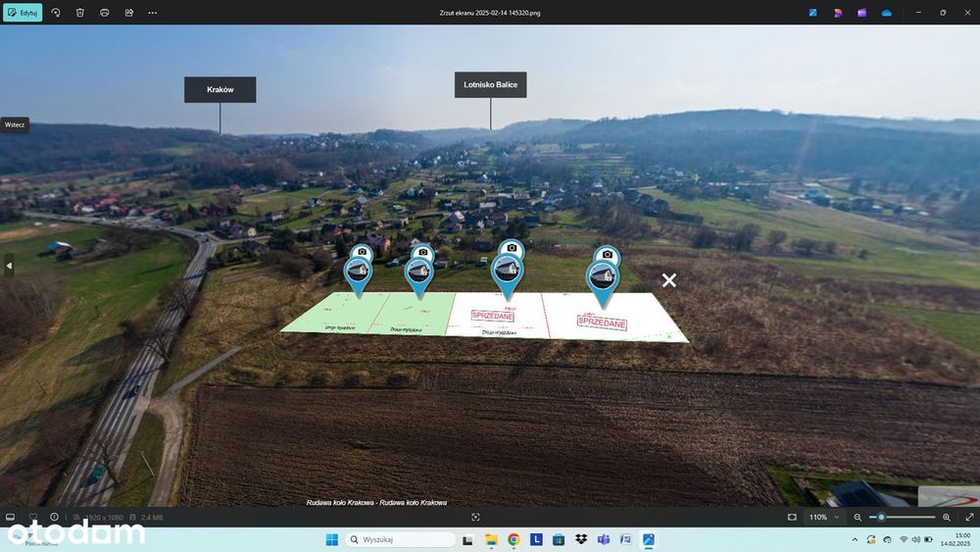Open Dropbox from the taskbar
Image resolution: width=980 pixels, height=552 pixels.
pyautogui.click(x=581, y=539)
